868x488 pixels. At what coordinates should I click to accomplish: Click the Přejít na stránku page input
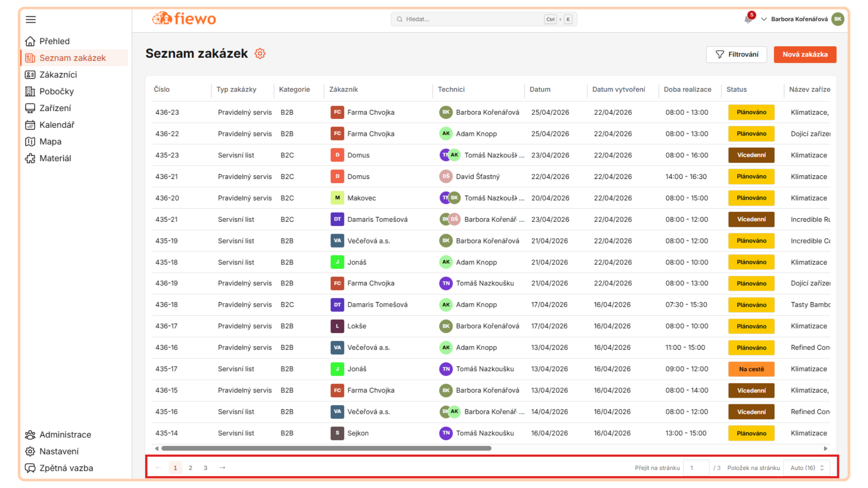(696, 468)
